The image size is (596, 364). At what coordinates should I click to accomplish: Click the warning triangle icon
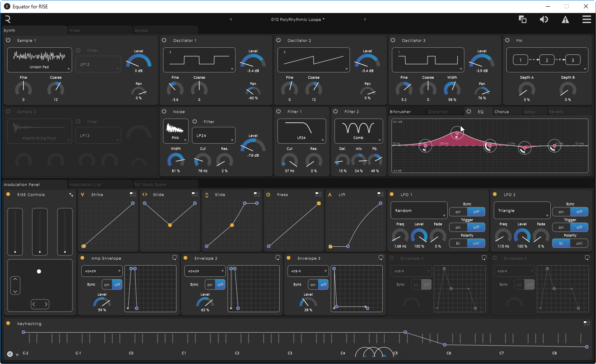pos(565,20)
